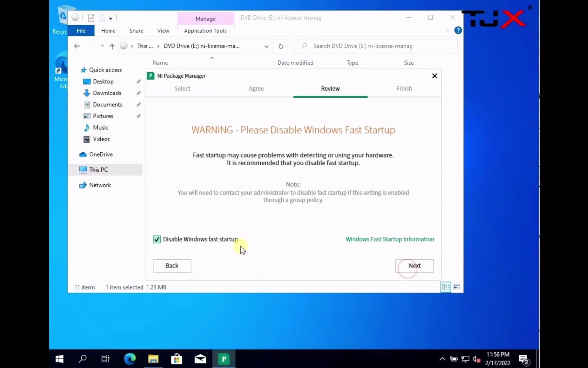Refresh the DVD Drive folder
The height and width of the screenshot is (368, 588).
click(281, 46)
